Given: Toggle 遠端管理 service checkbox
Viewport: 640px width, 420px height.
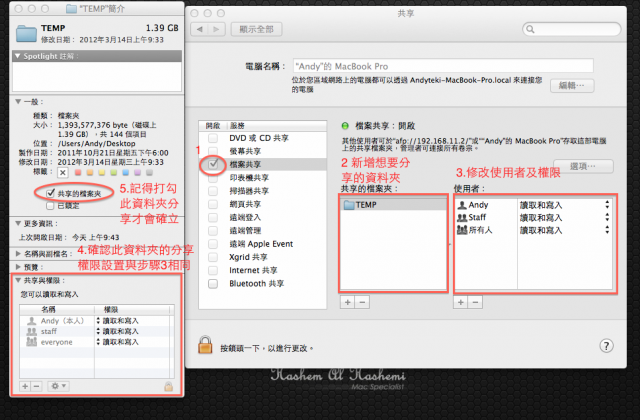Looking at the screenshot, I should pyautogui.click(x=213, y=231).
